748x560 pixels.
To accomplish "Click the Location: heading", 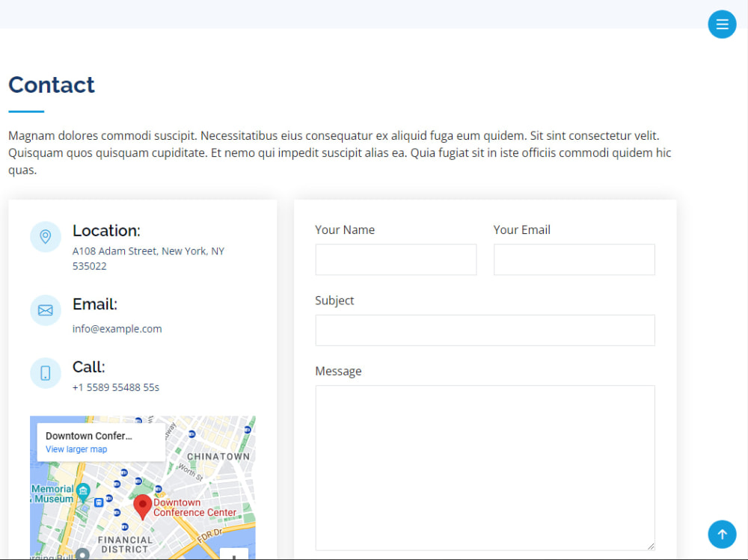I will tap(106, 231).
